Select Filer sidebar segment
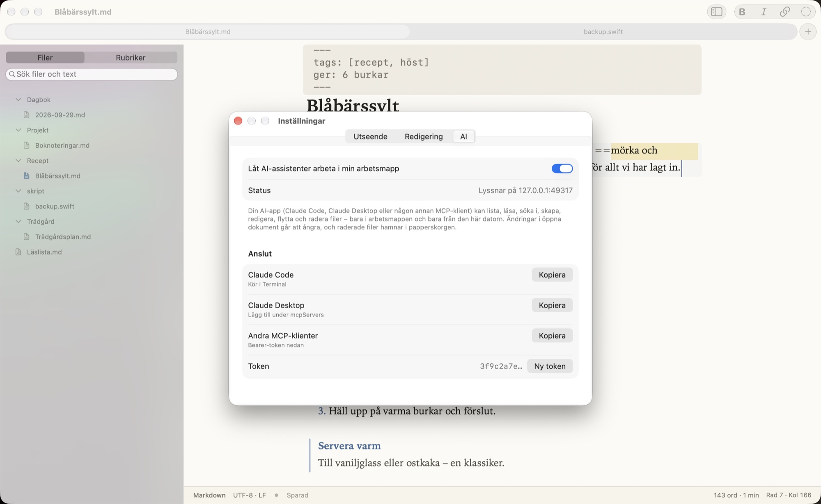Screen dimensions: 821x504 pyautogui.click(x=45, y=57)
